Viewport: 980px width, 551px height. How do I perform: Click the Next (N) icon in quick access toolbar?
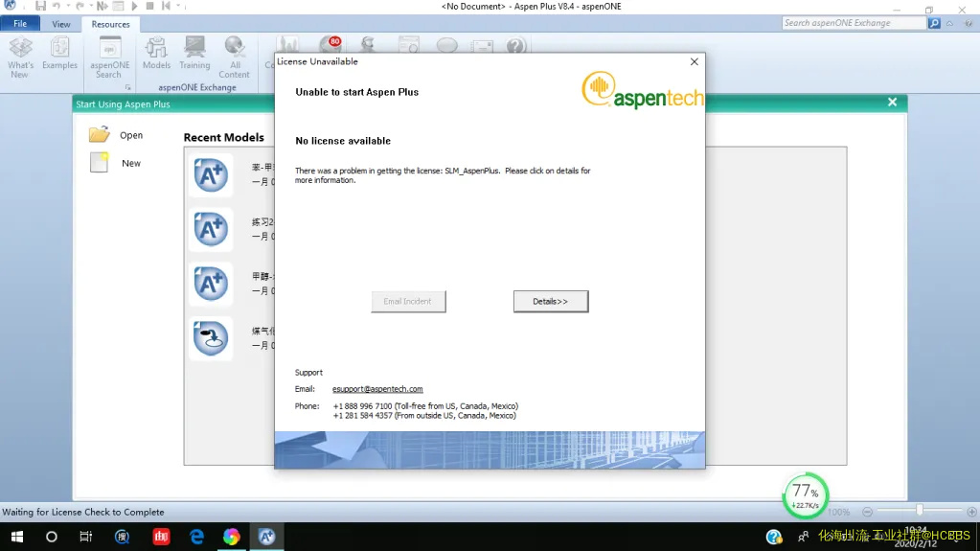pos(102,7)
